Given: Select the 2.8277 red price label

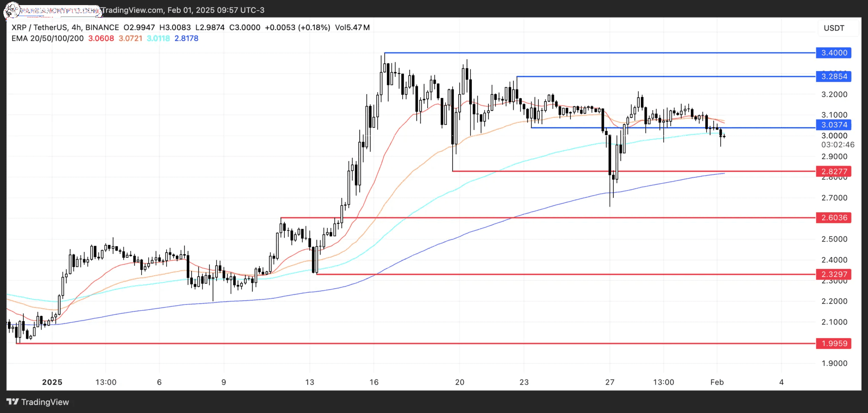Looking at the screenshot, I should (x=834, y=172).
